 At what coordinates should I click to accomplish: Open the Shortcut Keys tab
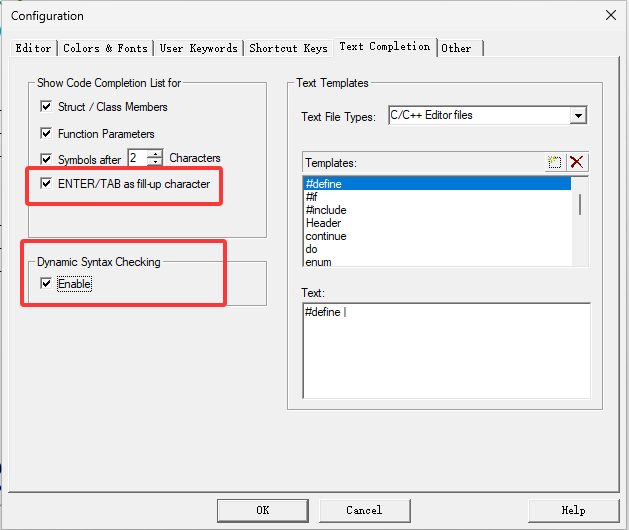pos(288,48)
